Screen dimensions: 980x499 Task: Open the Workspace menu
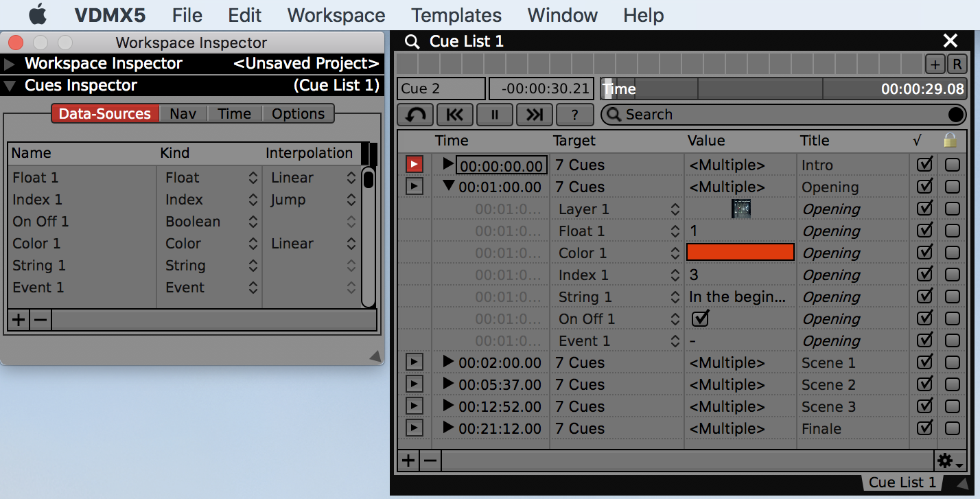336,15
